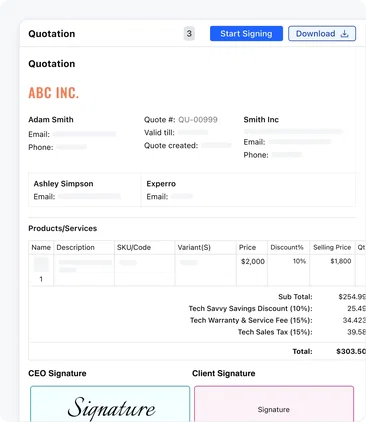Viewport: 366px width, 422px height.
Task: Click the Ashley Simpson recipient name
Action: 63,184
